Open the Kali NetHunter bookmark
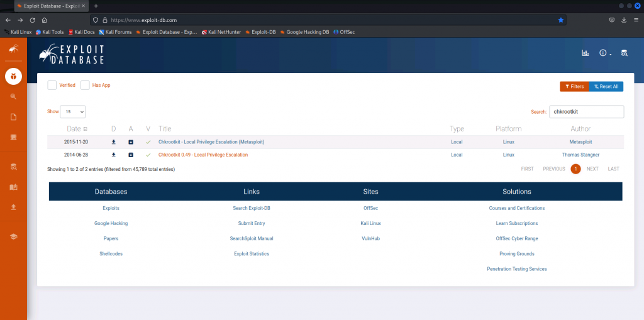The width and height of the screenshot is (644, 320). (x=221, y=31)
